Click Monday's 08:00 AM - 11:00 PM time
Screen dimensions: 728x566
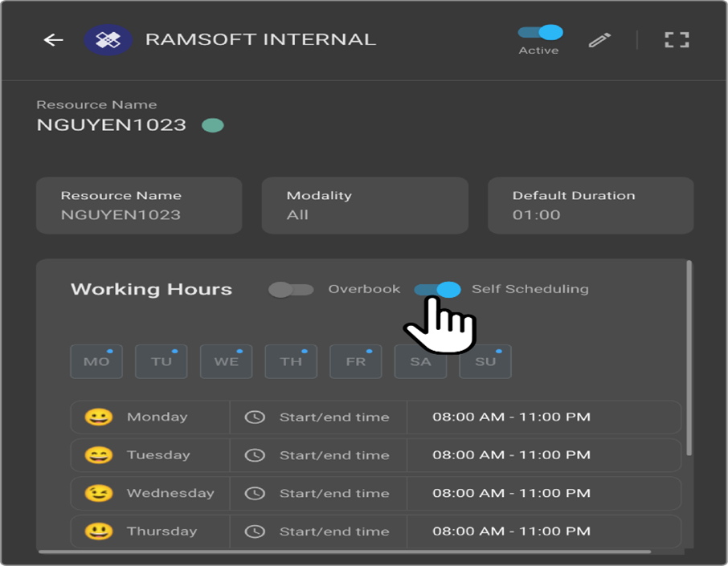(x=511, y=417)
